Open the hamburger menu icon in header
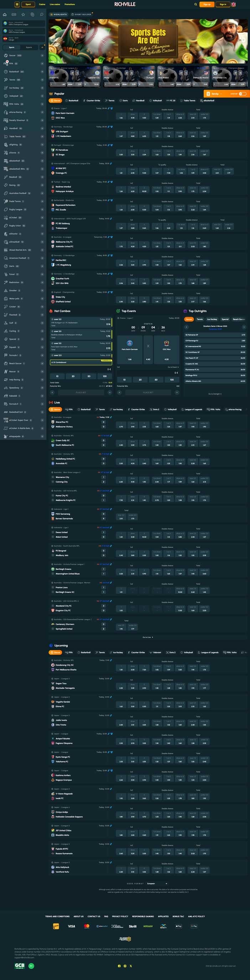 coord(17,4)
